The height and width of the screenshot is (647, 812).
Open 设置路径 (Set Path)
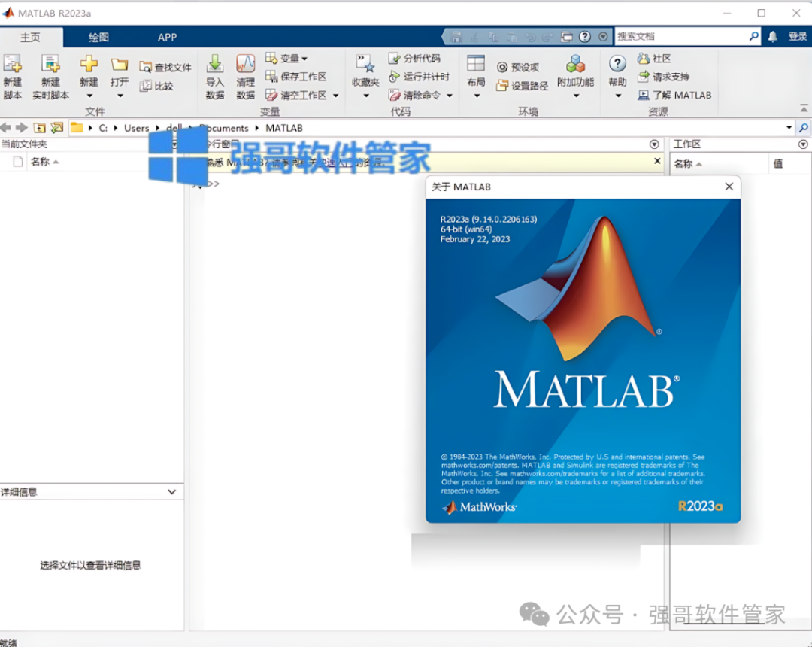(522, 86)
